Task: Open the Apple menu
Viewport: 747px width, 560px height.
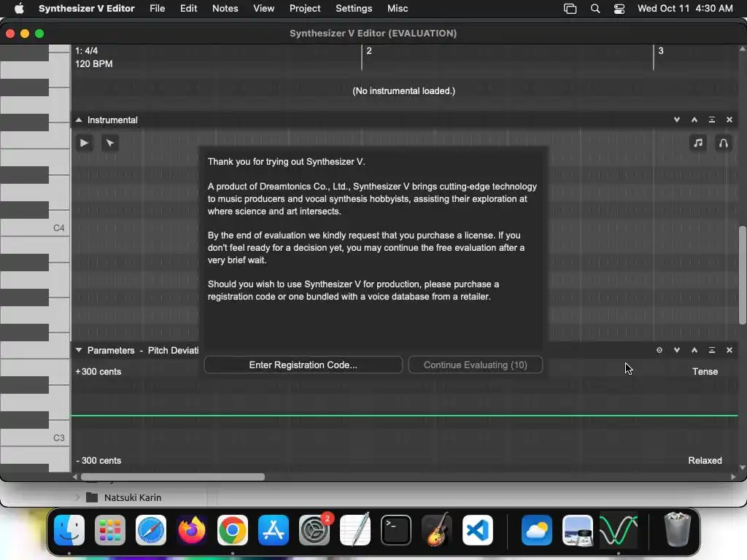Action: [19, 9]
